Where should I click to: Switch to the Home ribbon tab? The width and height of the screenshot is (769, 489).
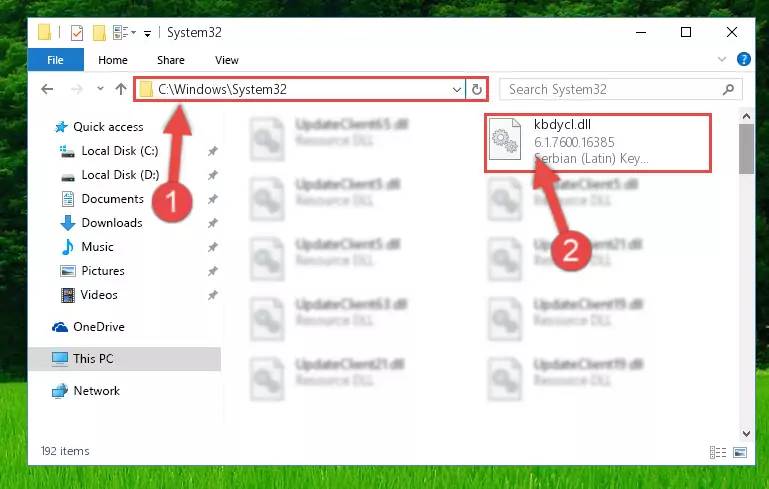[113, 60]
